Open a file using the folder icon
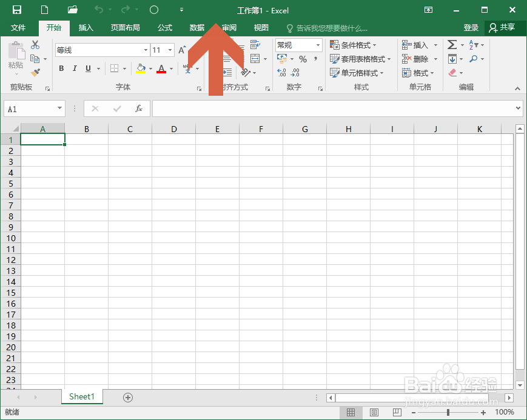This screenshot has width=527, height=420. [x=72, y=10]
